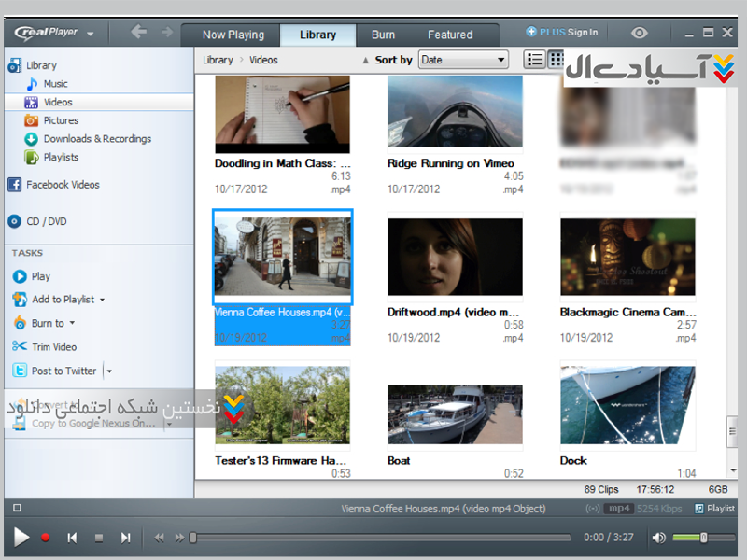Click PLUS Sign In link

[x=561, y=33]
